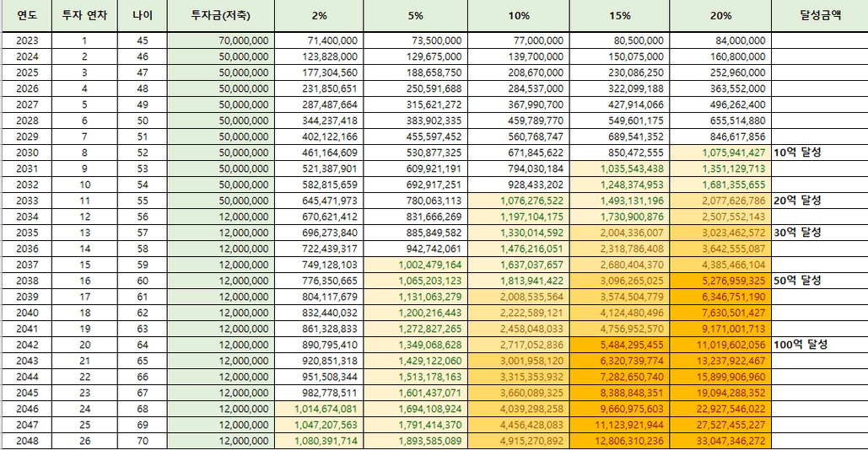Select the 15% column header
This screenshot has width=868, height=450.
click(619, 15)
